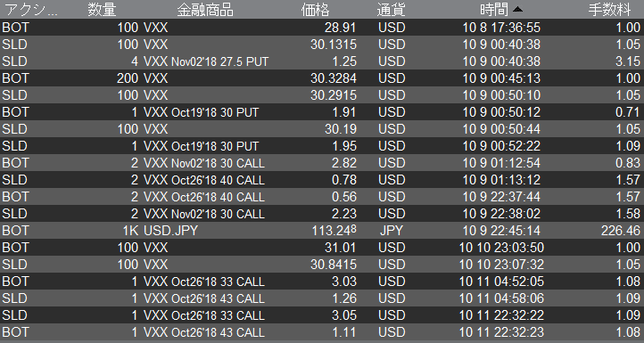
Task: Select the VXX Nov02'18 27.5 PUT row
Action: [322, 61]
